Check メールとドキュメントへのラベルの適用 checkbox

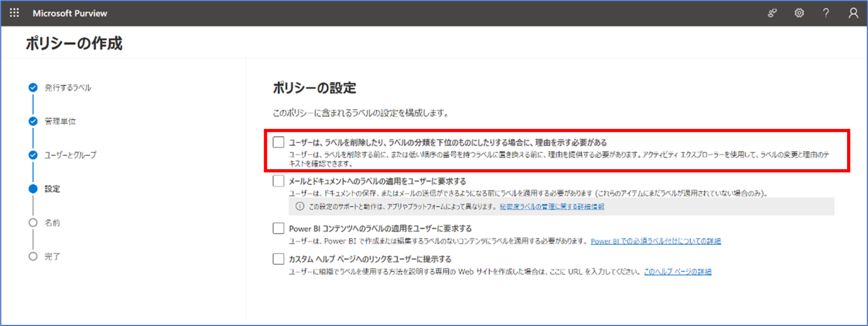click(278, 181)
